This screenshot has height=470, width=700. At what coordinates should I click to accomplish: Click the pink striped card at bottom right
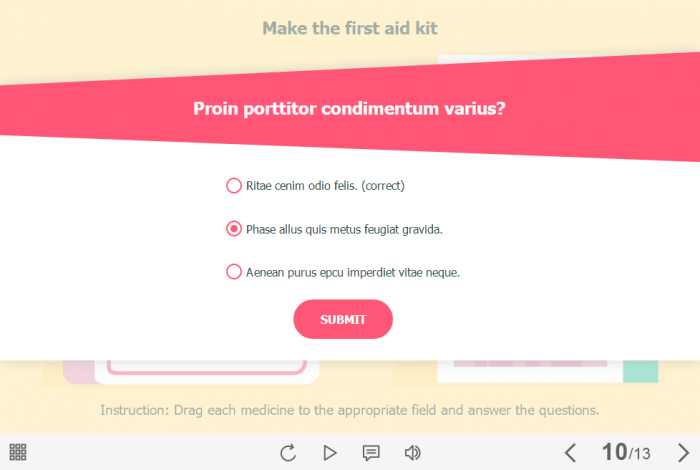(530, 370)
